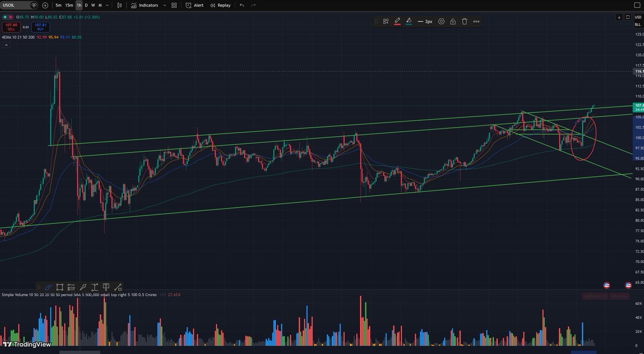Viewport: 644px width, 354px height.
Task: Open the indicator templates grid icon
Action: [174, 5]
